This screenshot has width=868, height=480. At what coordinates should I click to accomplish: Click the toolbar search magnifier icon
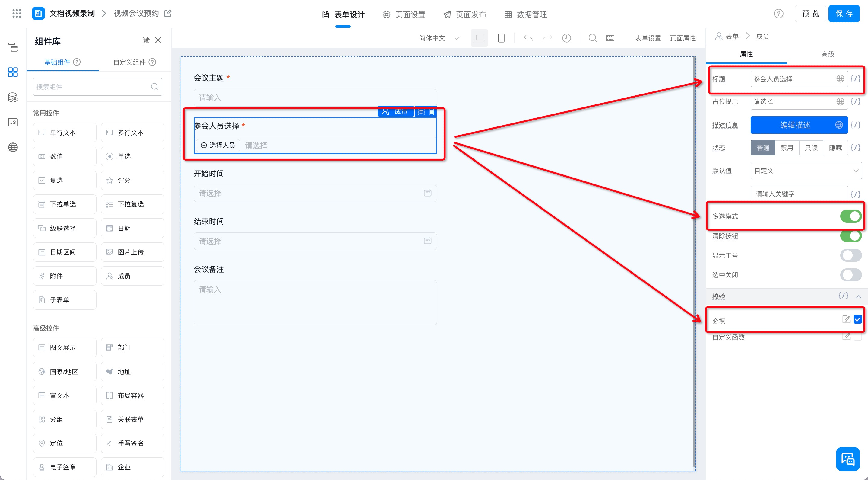pos(593,38)
